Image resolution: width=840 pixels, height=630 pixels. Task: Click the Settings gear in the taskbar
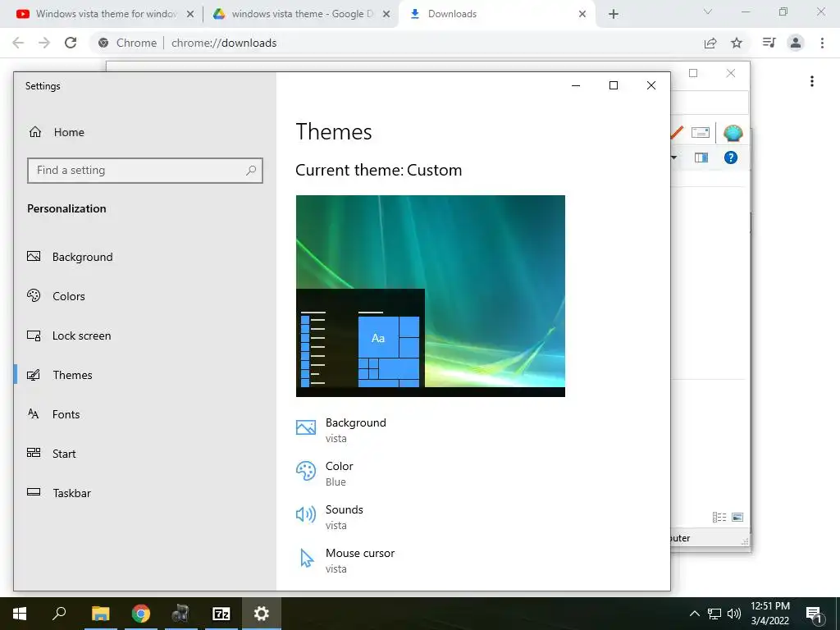coord(262,614)
